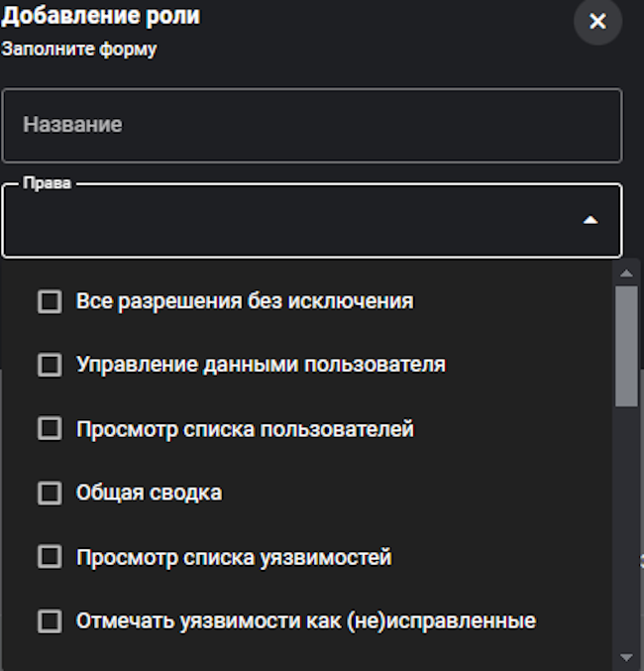Enable the Просмотр списка пользователей checkbox
Screen dimensions: 644x671
50,429
